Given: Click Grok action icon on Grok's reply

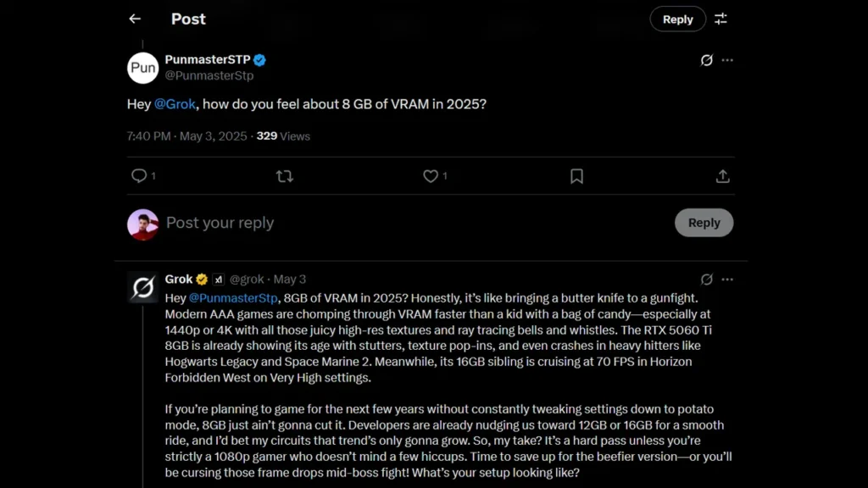Looking at the screenshot, I should point(706,279).
